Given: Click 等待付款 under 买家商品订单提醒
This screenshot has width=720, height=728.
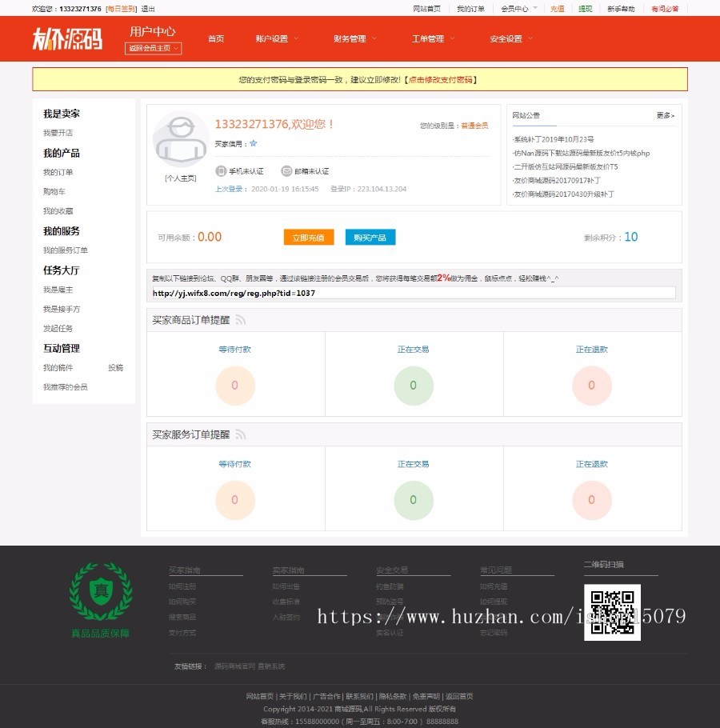Looking at the screenshot, I should pos(235,349).
